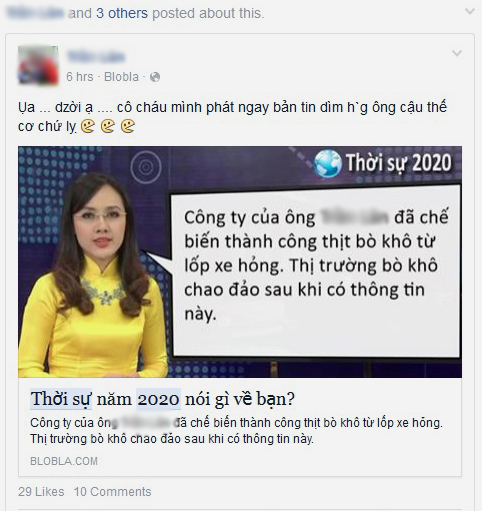Screen dimensions: 482x511
Task: View the '29 Likes' list
Action: click(41, 492)
